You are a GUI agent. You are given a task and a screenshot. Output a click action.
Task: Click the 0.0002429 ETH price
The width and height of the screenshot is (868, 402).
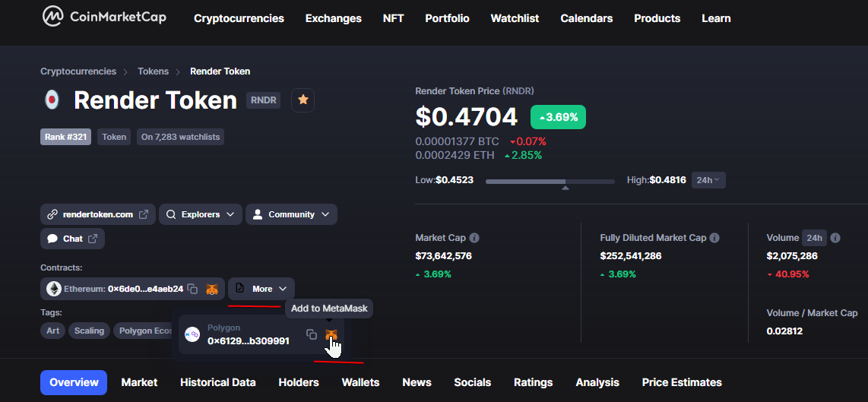[x=455, y=156]
